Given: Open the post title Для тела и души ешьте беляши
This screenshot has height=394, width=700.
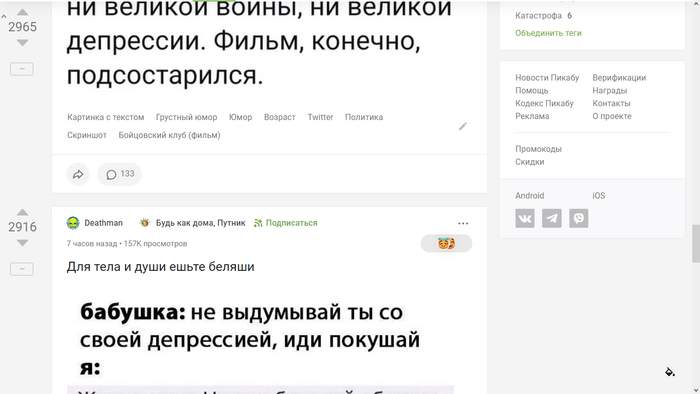Looking at the screenshot, I should tap(161, 267).
